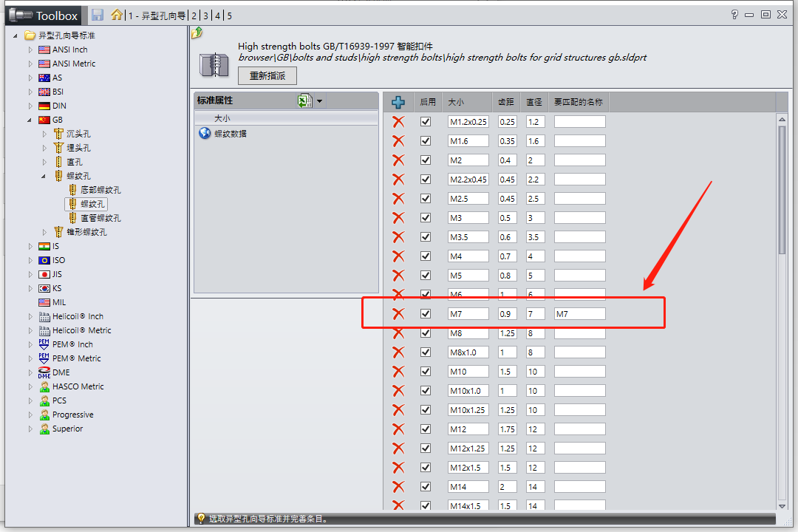798x532 pixels.
Task: Click the 重新指派 button
Action: tap(267, 75)
